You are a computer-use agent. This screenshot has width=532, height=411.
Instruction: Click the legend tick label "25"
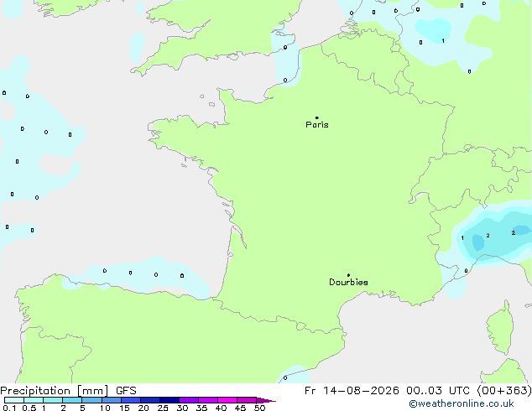[x=163, y=408]
